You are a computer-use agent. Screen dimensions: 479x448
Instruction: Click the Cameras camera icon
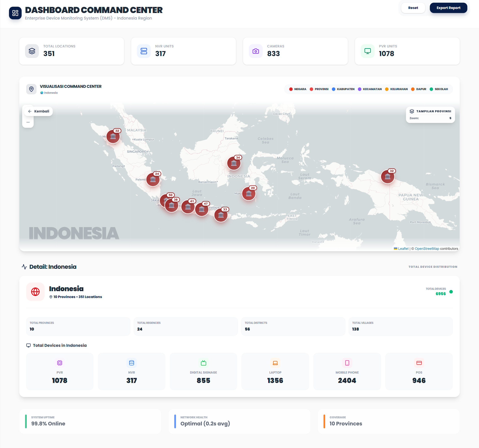(x=256, y=51)
